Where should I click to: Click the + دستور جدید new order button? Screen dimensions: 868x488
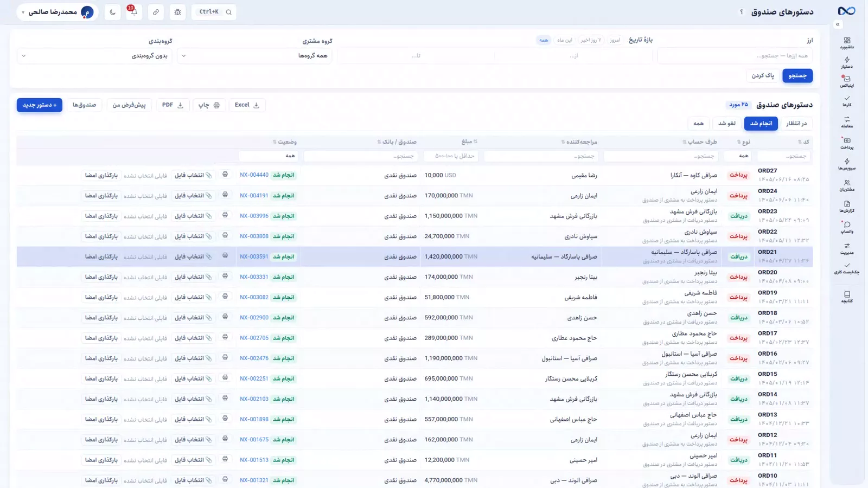point(40,105)
